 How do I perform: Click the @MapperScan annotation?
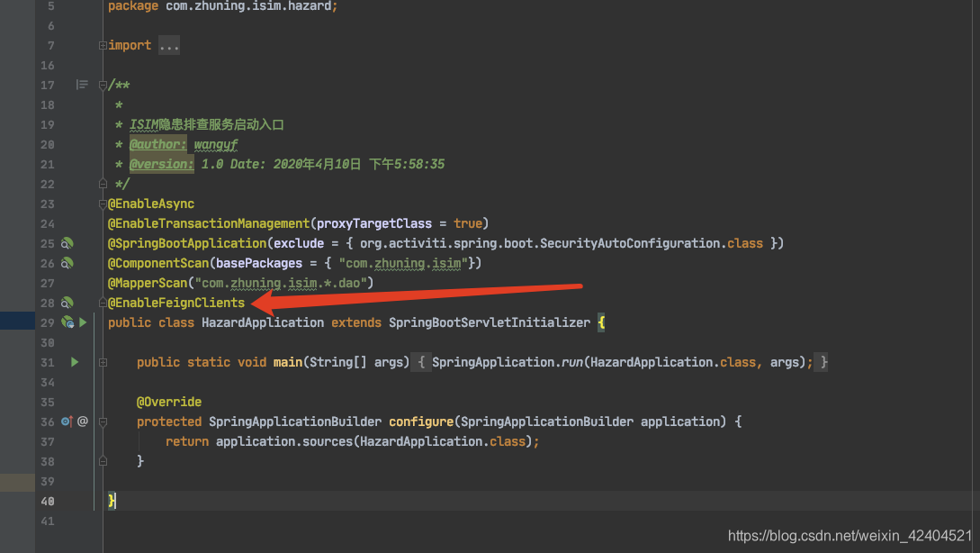coord(148,284)
